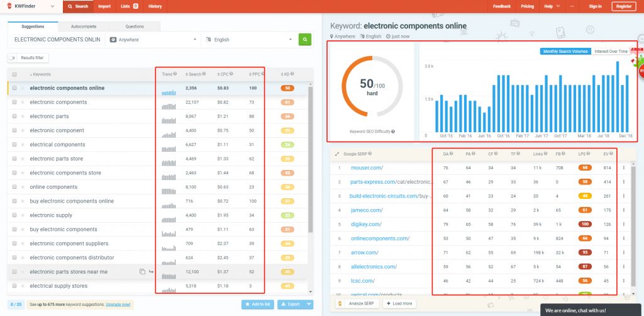The image size is (644, 316).
Task: Click the expand icon beside Google SERP
Action: click(336, 154)
